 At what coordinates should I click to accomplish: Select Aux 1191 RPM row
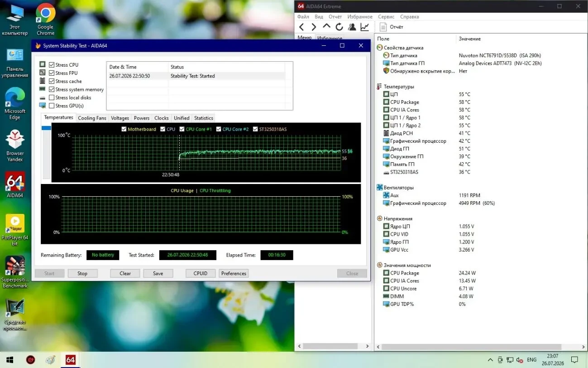coord(481,195)
